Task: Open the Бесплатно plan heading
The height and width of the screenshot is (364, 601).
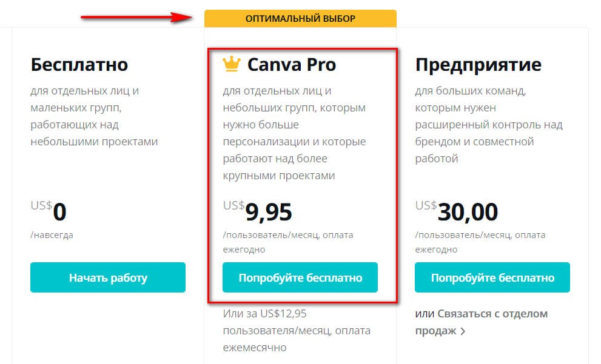Action: tap(79, 64)
